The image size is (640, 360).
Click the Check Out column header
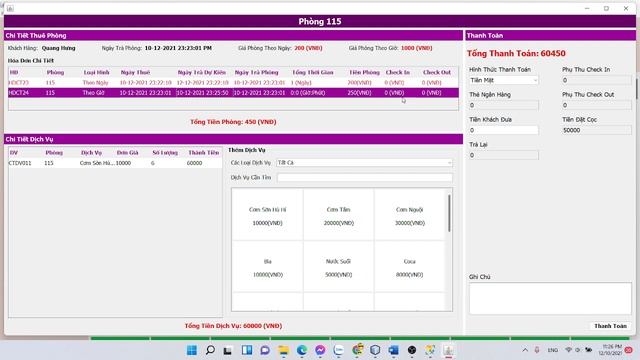point(437,72)
